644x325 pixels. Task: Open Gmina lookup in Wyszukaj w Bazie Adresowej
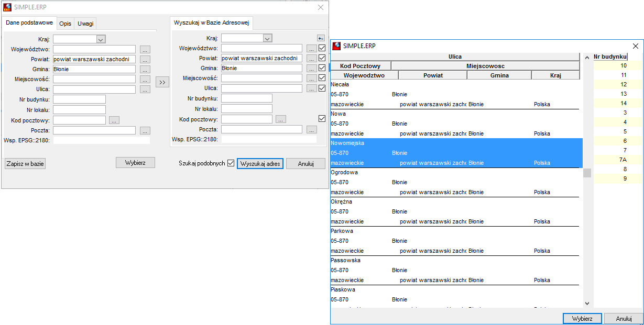[x=312, y=69]
